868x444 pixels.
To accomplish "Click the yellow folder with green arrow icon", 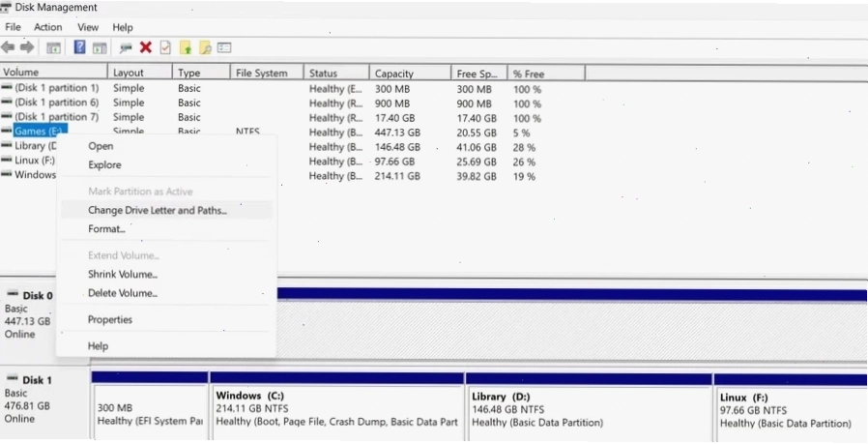I will [x=186, y=48].
